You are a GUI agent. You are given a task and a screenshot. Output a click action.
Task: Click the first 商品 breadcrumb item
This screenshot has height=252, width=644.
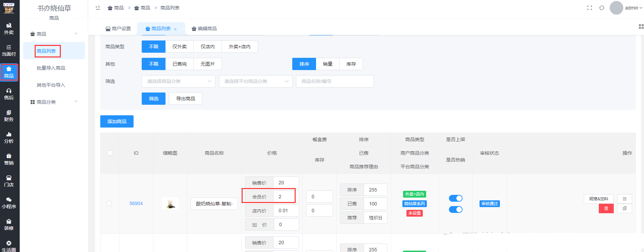pyautogui.click(x=116, y=8)
